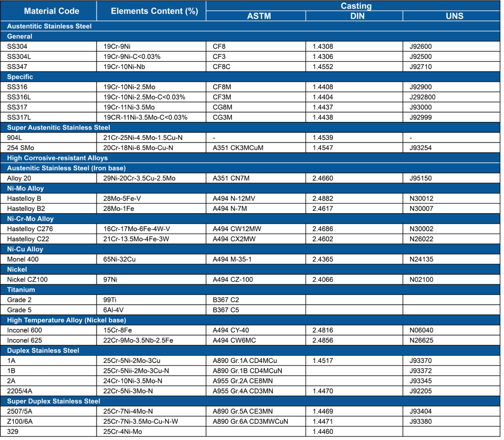Click the Material Code column header

click(51, 11)
